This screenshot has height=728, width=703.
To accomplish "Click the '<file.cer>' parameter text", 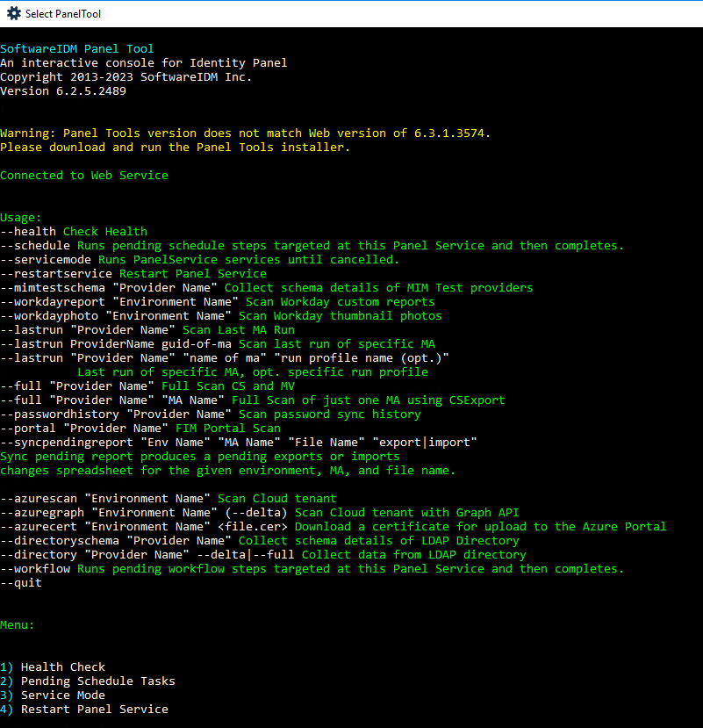I will tap(253, 527).
